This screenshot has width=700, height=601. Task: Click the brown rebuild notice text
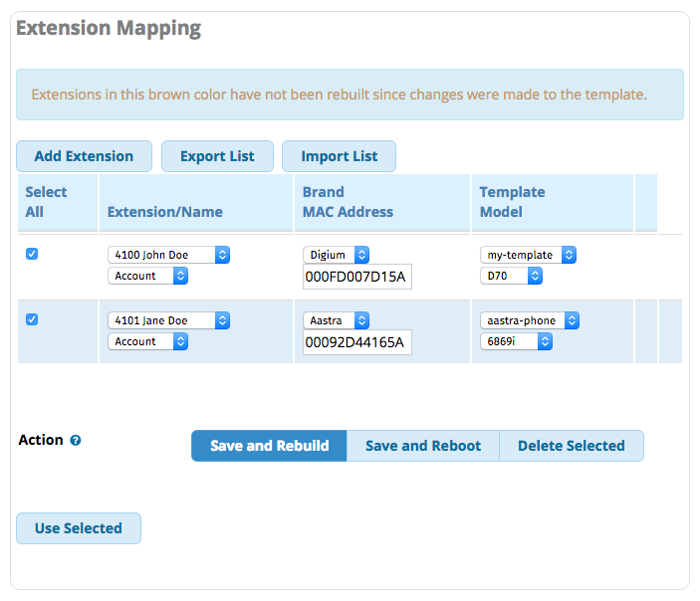pyautogui.click(x=339, y=95)
